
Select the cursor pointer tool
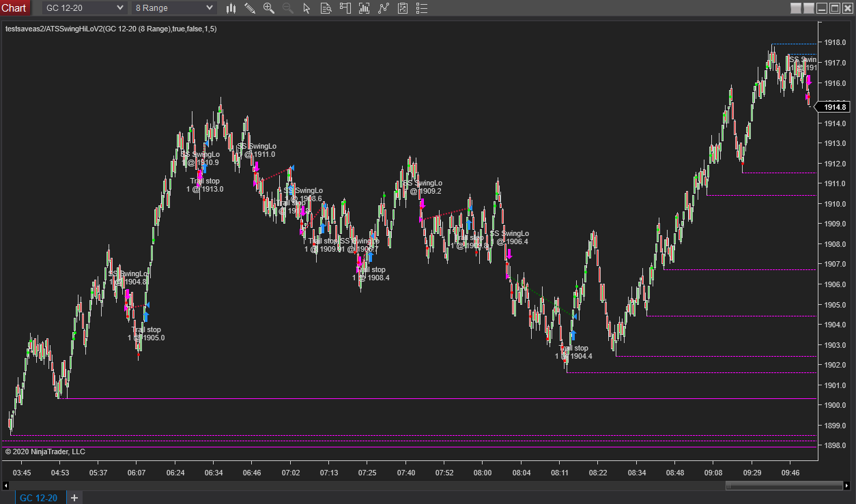coord(306,8)
